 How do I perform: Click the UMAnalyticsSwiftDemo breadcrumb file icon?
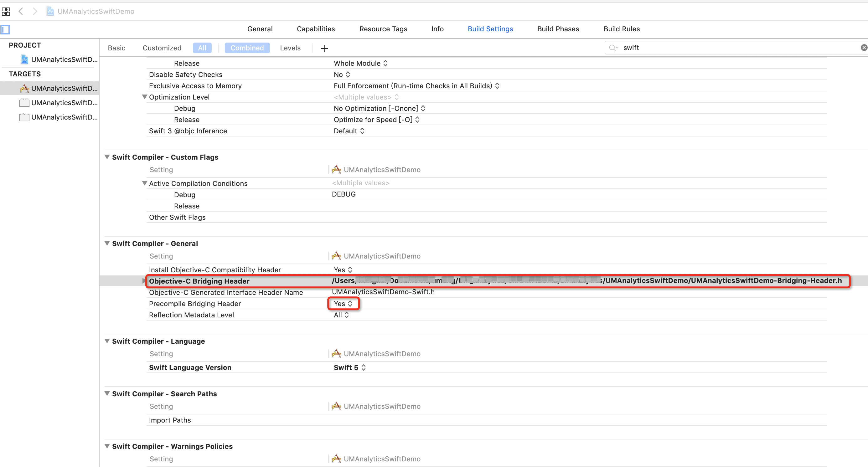pyautogui.click(x=50, y=12)
